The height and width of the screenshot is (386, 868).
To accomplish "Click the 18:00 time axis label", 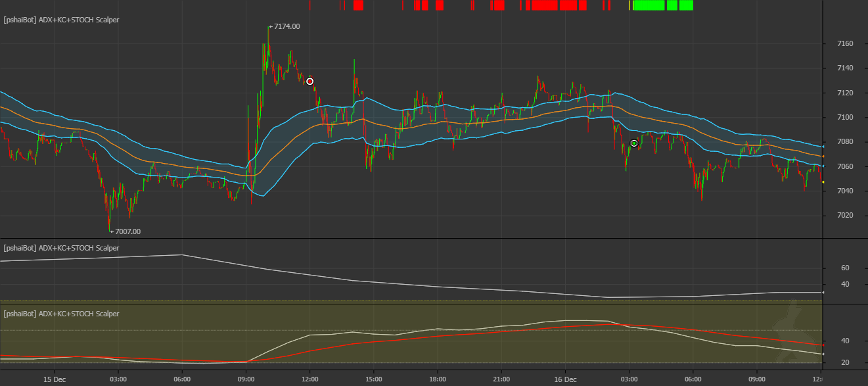I will coord(438,379).
